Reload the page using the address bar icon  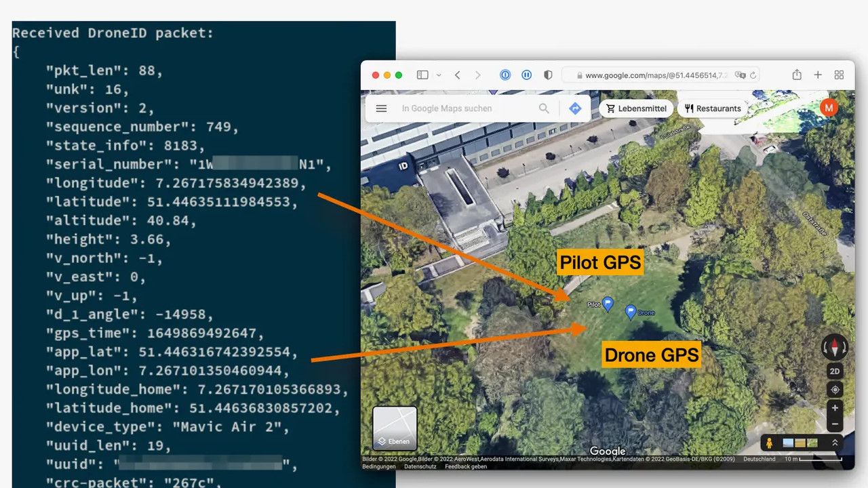pyautogui.click(x=753, y=75)
